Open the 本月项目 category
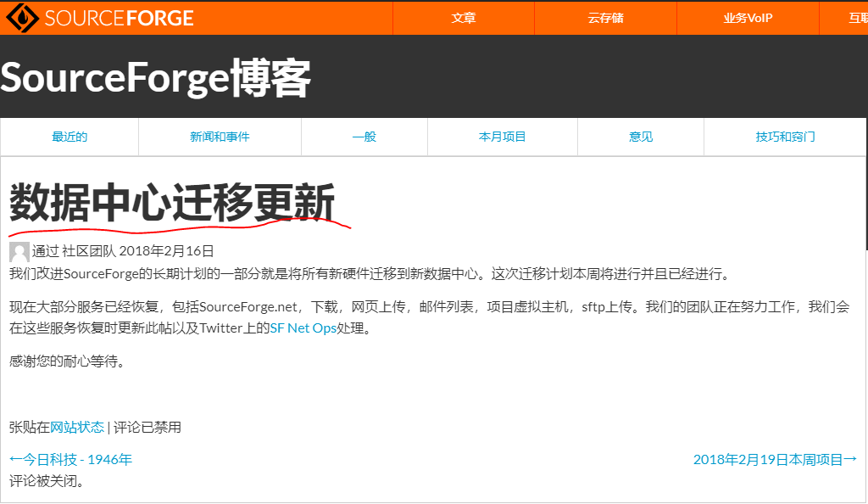 coord(502,137)
